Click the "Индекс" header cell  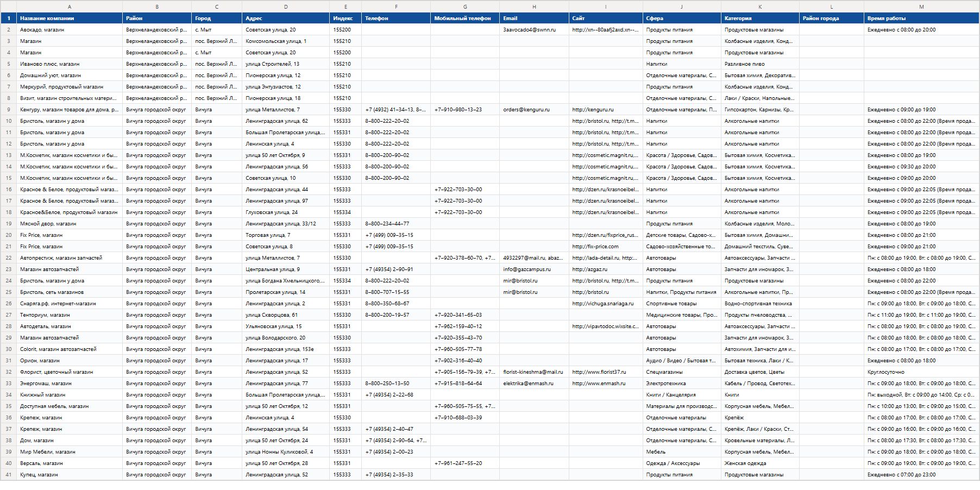click(x=345, y=18)
